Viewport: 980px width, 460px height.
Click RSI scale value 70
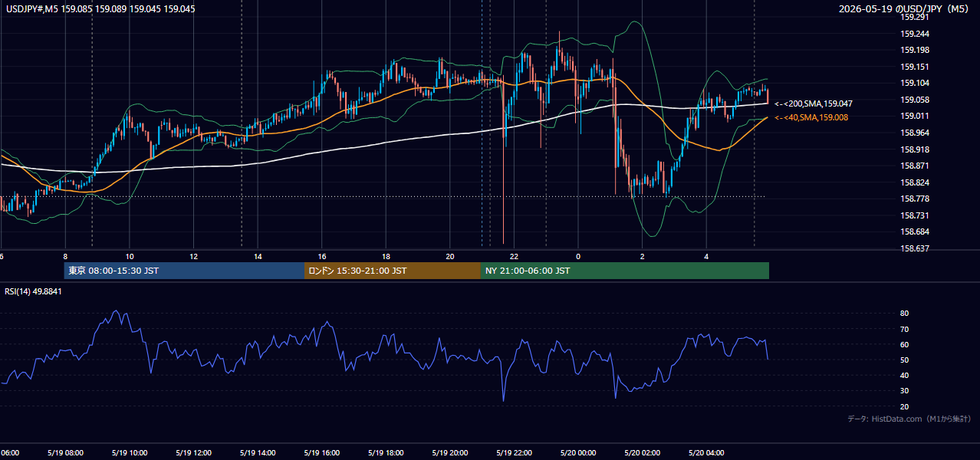tap(904, 329)
